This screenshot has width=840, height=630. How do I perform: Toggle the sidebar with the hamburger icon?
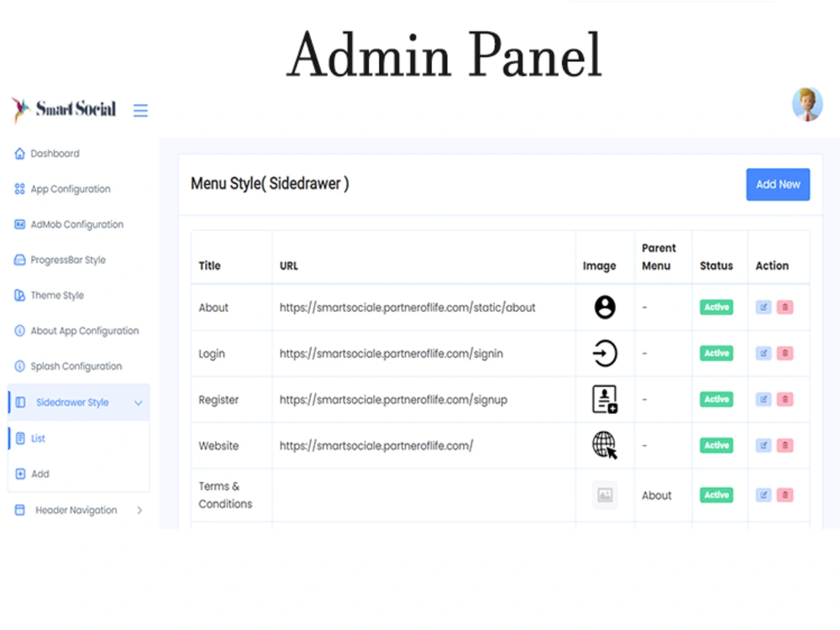[140, 109]
